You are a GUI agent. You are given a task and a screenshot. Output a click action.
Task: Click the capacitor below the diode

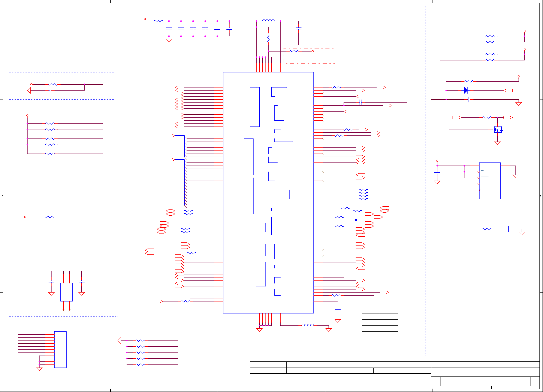[x=469, y=99]
